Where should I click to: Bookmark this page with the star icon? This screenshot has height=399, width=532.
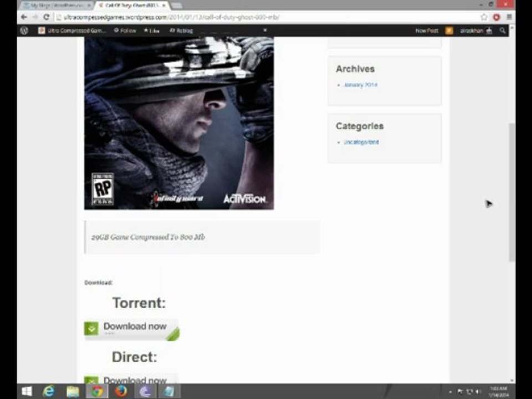point(484,17)
